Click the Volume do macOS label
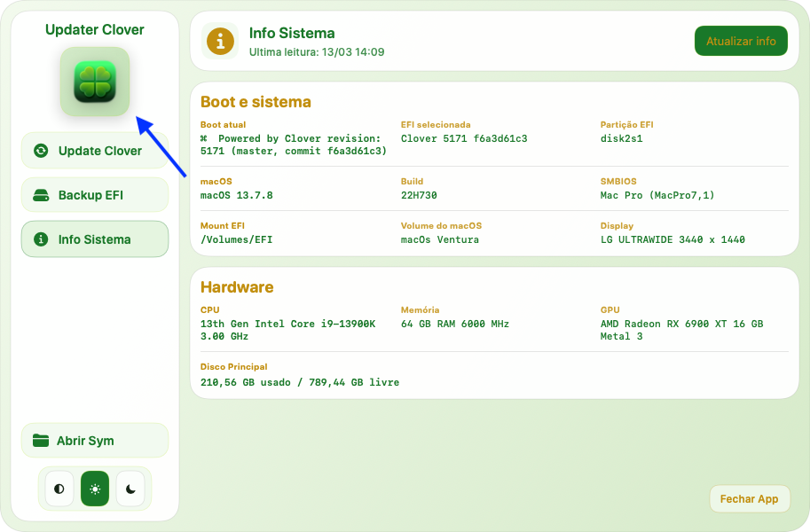The height and width of the screenshot is (532, 810). (441, 226)
